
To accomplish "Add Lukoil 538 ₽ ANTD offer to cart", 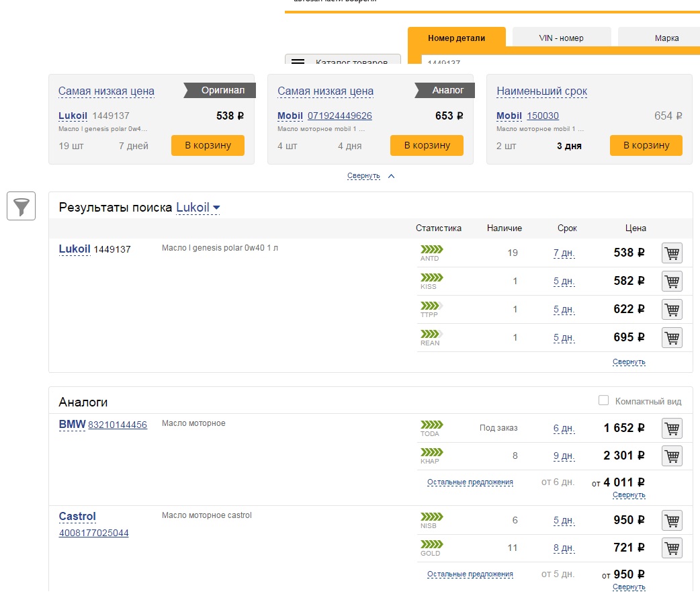I will [x=672, y=253].
